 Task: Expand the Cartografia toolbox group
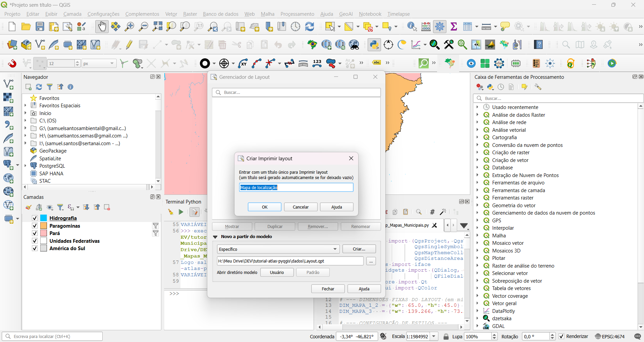click(477, 137)
